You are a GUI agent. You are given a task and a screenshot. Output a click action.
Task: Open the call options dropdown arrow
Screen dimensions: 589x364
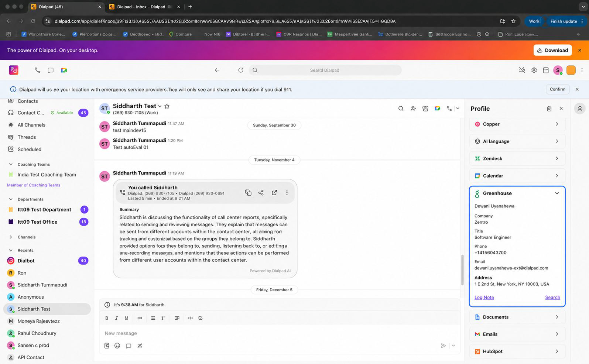(458, 109)
